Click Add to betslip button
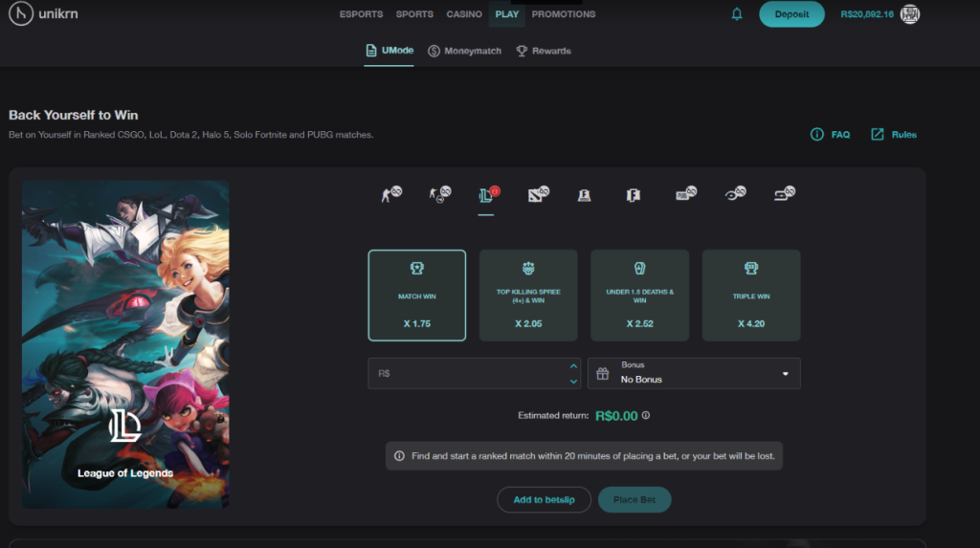This screenshot has width=980, height=548. coord(544,500)
